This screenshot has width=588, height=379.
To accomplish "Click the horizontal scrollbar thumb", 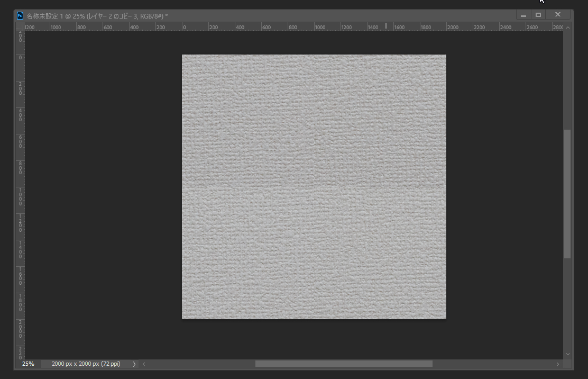I will point(344,364).
